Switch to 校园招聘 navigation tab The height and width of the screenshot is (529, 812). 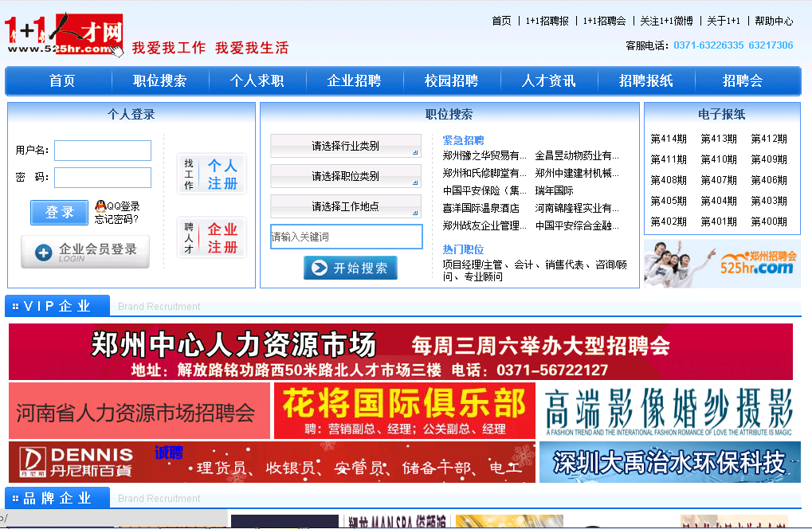tap(452, 80)
